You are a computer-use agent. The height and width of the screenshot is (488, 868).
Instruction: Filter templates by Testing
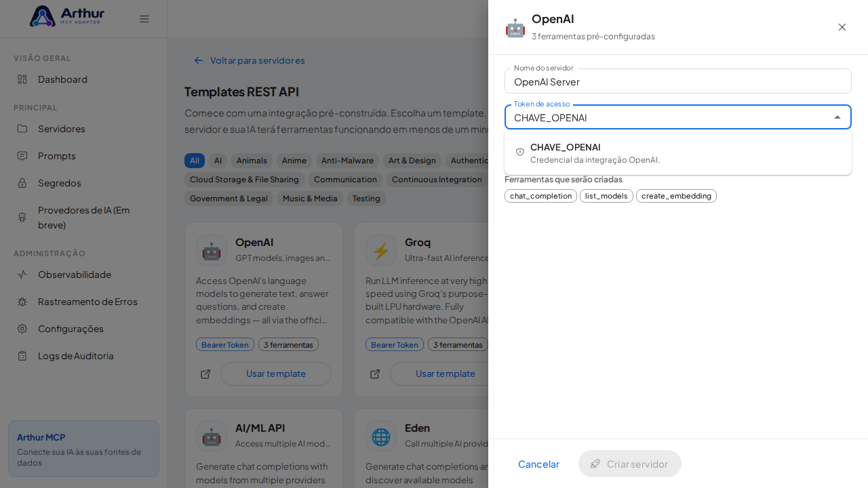[x=366, y=199]
